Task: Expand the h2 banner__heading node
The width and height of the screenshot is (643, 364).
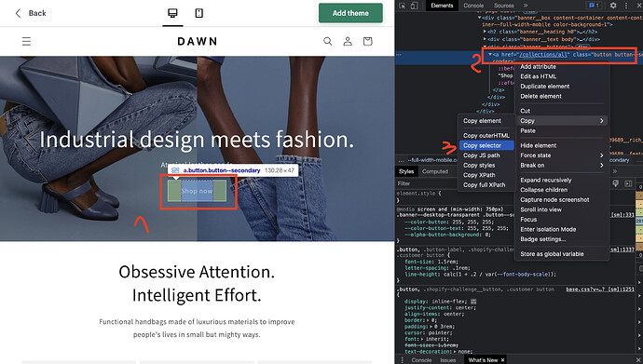Action: point(485,32)
